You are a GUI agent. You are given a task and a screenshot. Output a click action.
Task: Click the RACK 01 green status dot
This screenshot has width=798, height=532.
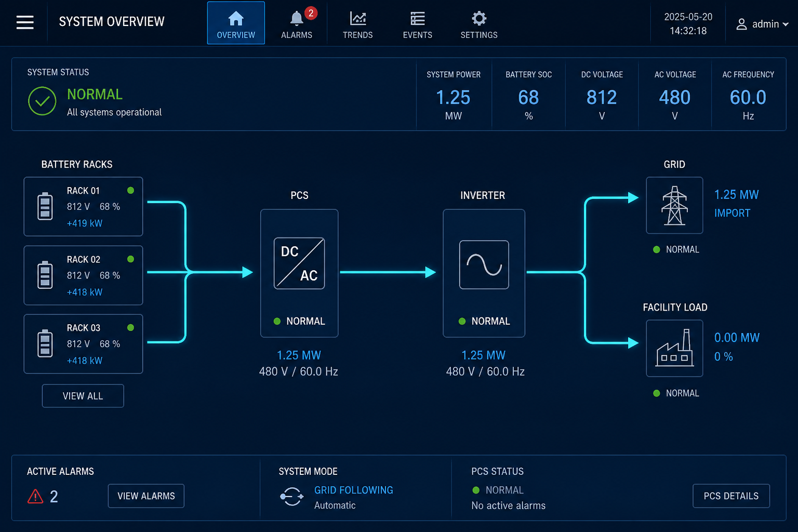(131, 190)
